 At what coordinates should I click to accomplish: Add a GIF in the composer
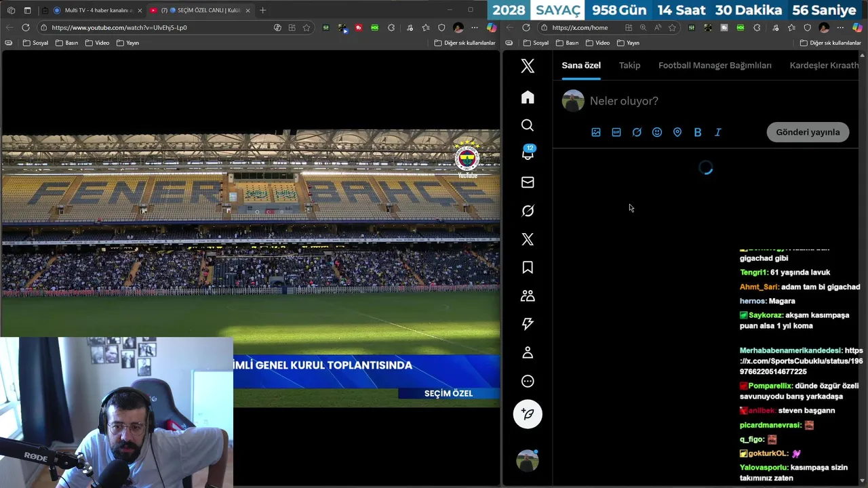coord(616,132)
